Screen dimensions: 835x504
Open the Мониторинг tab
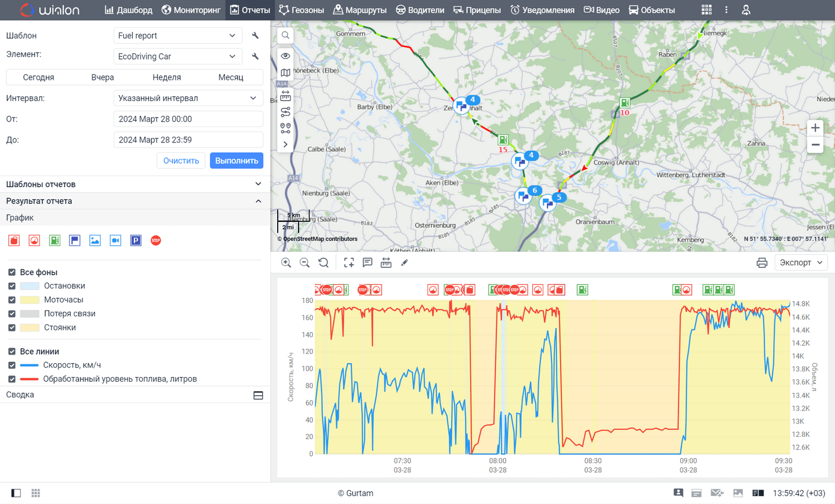[x=191, y=10]
